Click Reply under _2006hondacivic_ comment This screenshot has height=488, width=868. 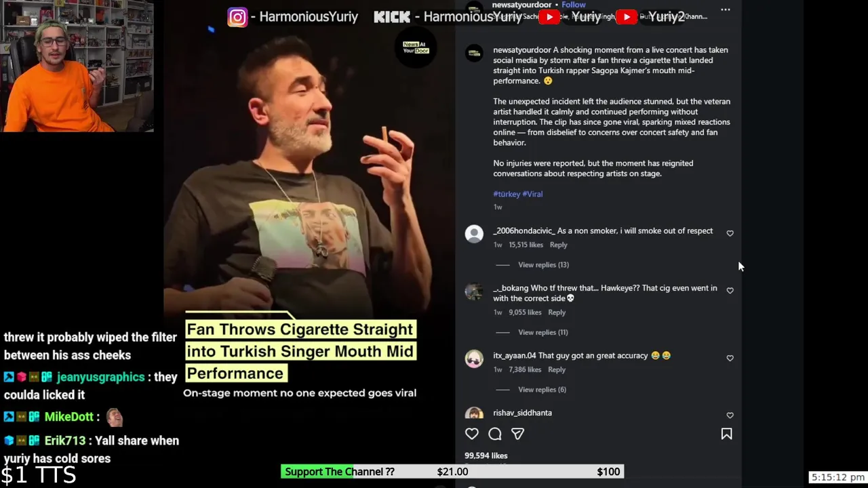click(558, 245)
